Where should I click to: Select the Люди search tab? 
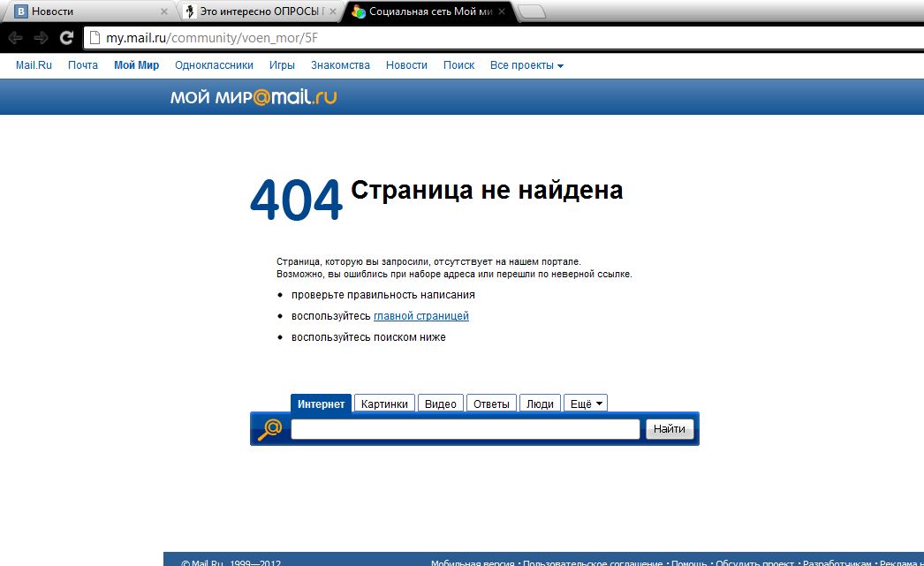pos(540,404)
